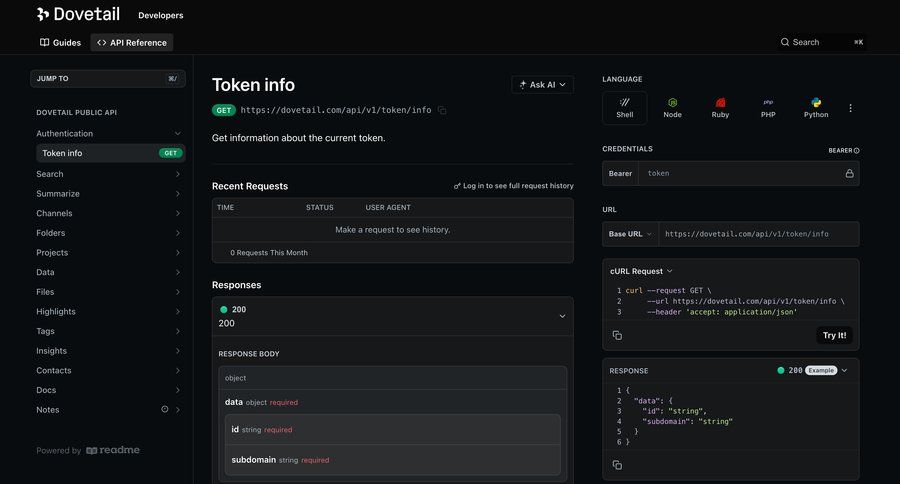This screenshot has height=484, width=900.
Task: Open the cURL Request dropdown
Action: point(641,271)
